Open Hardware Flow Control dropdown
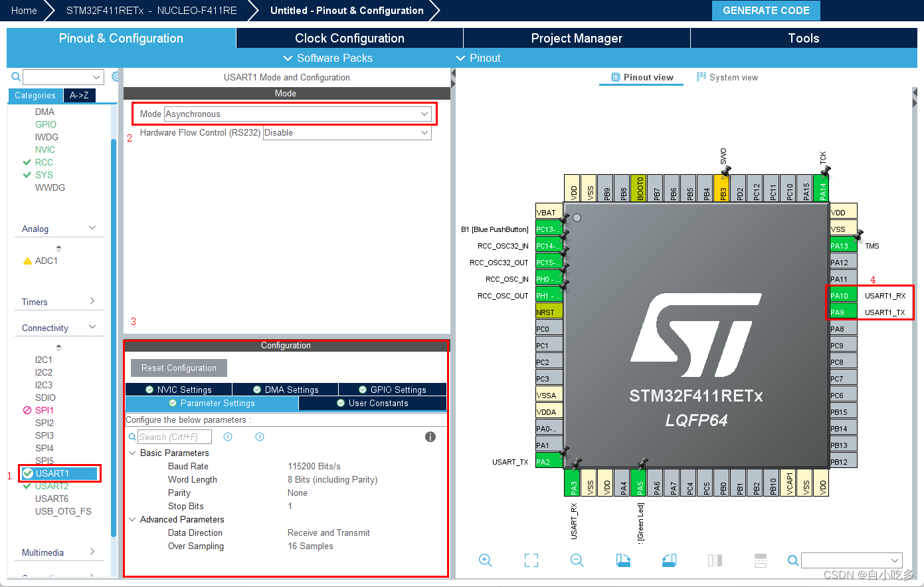Screen dimensions: 924x587 (x=347, y=133)
